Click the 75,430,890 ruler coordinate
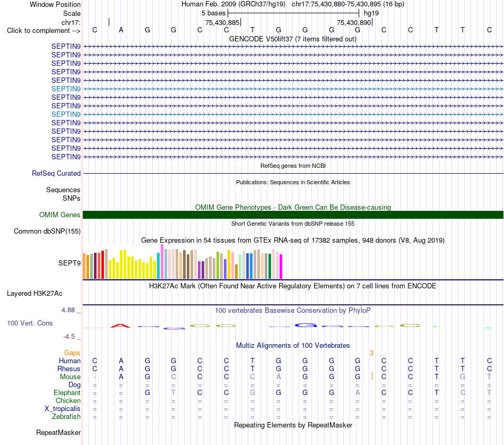This screenshot has height=445, width=504. click(354, 22)
